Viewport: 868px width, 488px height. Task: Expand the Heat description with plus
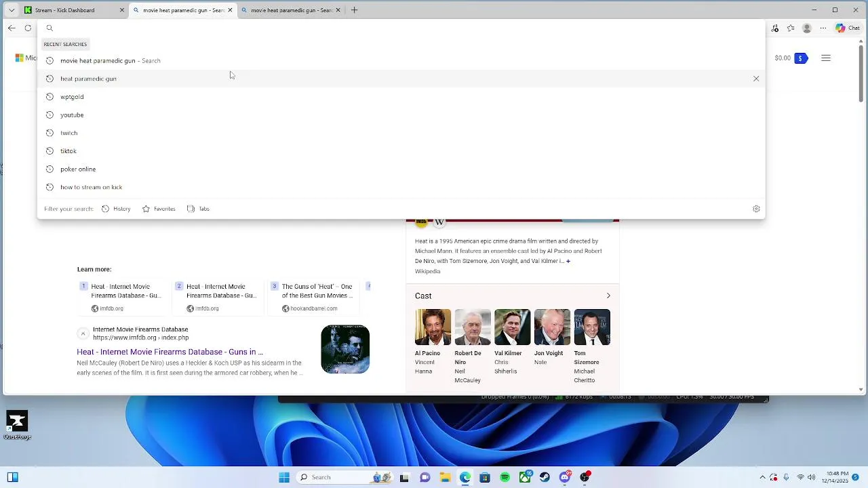click(568, 261)
